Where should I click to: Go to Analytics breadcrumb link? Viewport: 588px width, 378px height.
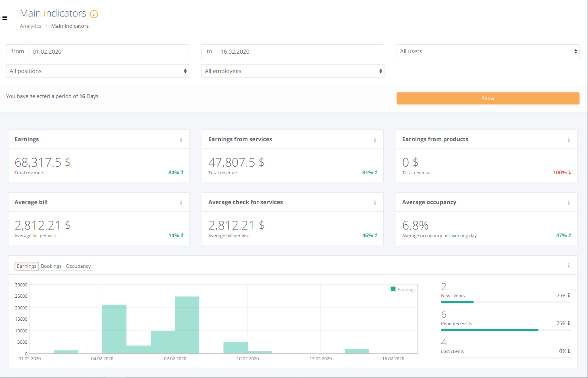click(x=31, y=26)
